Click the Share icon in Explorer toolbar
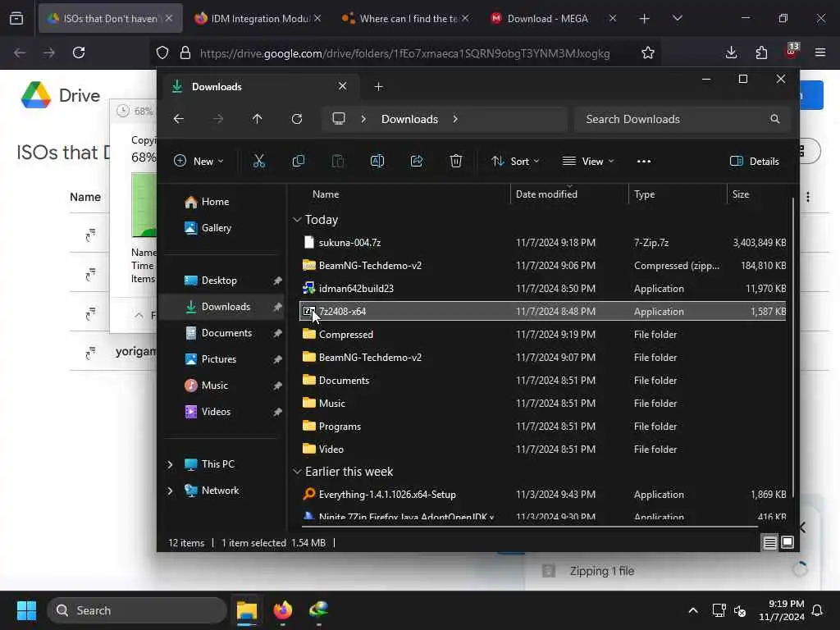Viewport: 840px width, 630px height. 417,162
